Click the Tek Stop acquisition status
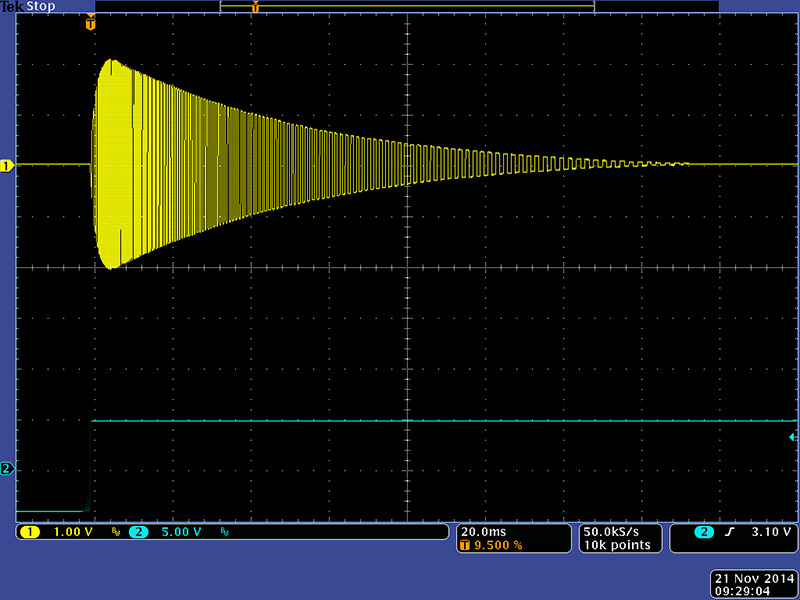Image resolution: width=800 pixels, height=600 pixels. point(28,7)
